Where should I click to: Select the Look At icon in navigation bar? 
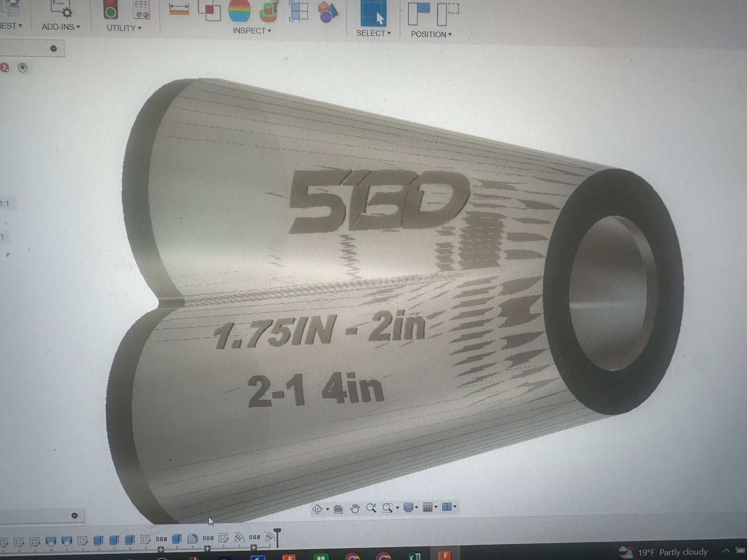coord(338,509)
